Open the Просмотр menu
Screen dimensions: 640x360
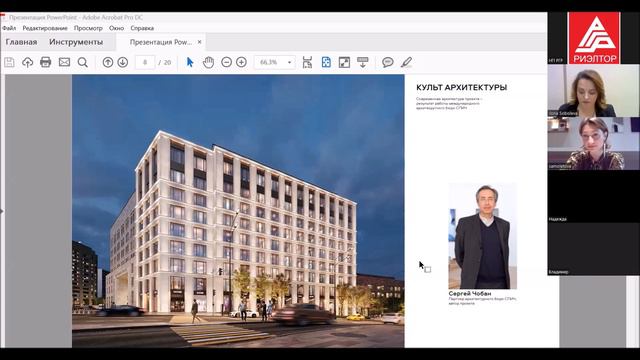(88, 28)
